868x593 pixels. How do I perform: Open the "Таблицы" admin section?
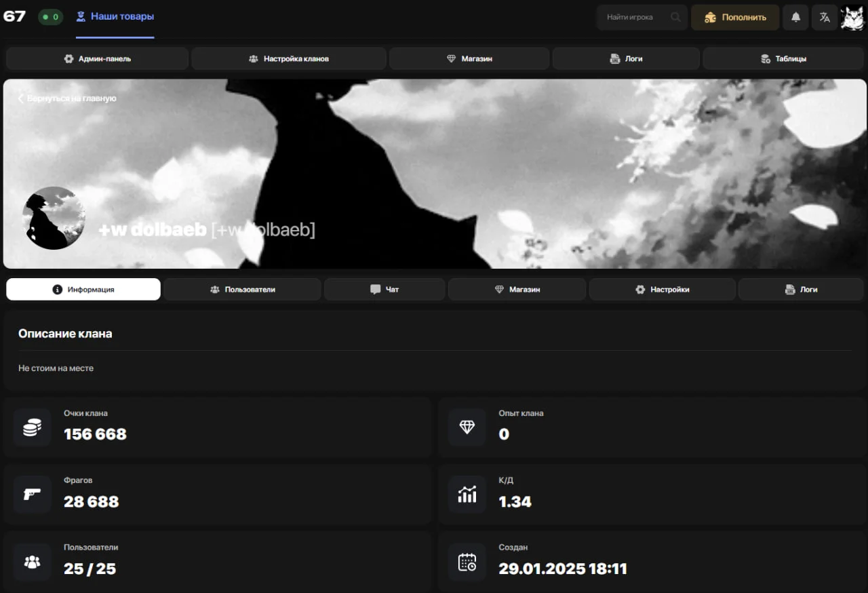(783, 59)
